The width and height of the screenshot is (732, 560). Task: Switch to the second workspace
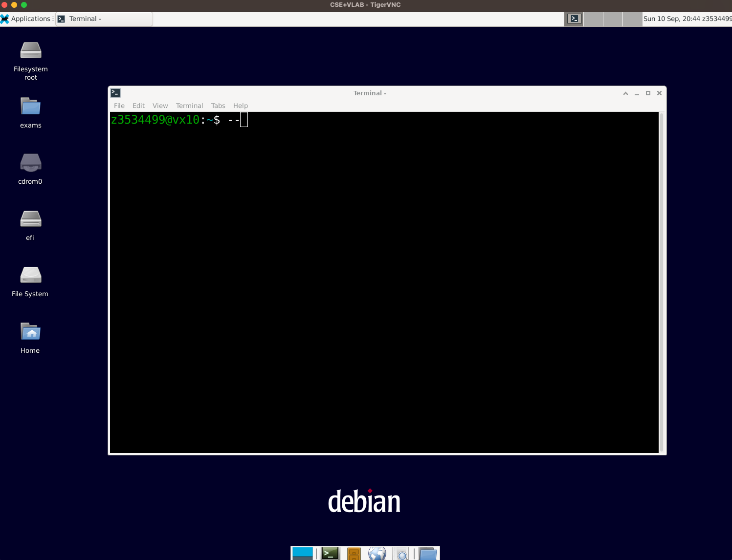click(593, 19)
